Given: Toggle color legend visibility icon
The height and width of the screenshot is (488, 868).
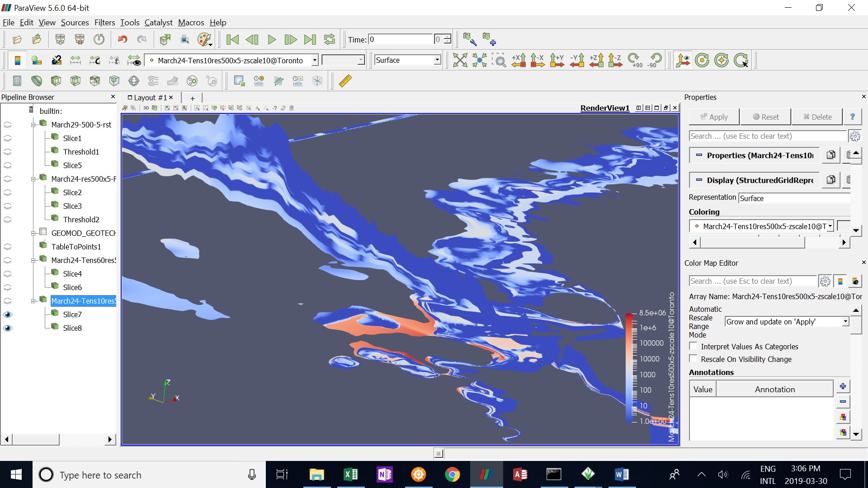Looking at the screenshot, I should [x=18, y=60].
